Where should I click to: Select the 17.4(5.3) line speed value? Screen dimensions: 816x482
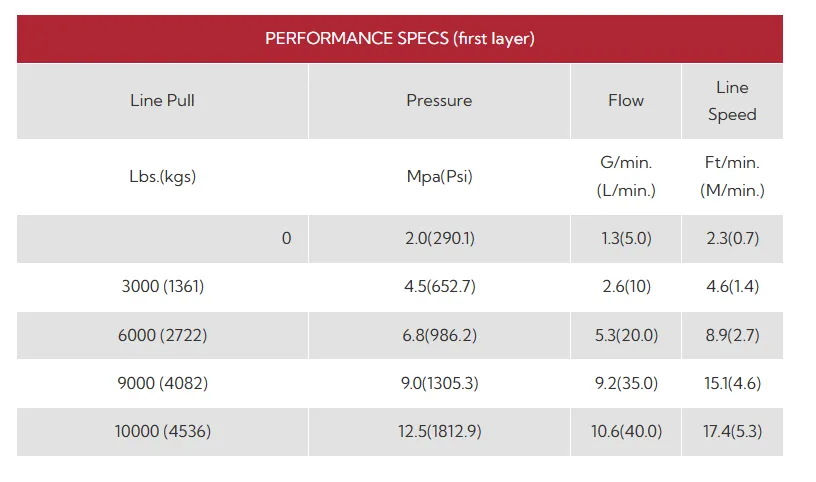click(x=732, y=432)
